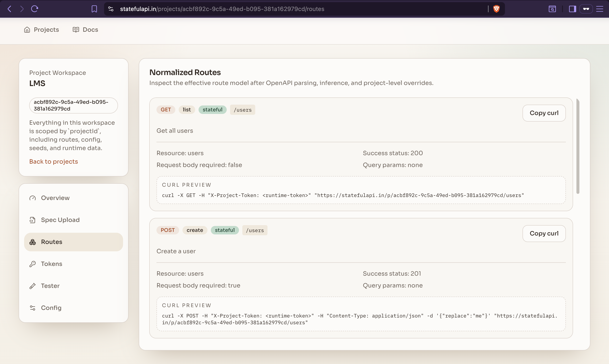Click the Routes icon in the workspace sidebar
The image size is (609, 364).
point(33,242)
